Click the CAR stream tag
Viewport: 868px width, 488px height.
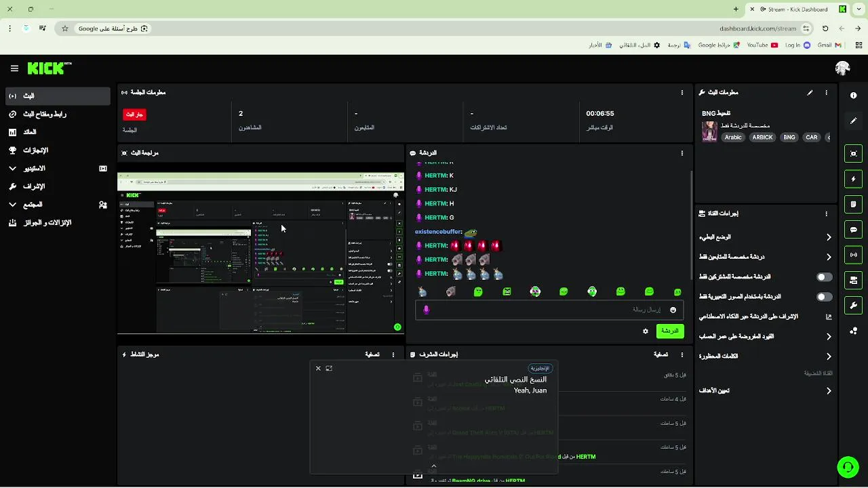click(x=812, y=137)
